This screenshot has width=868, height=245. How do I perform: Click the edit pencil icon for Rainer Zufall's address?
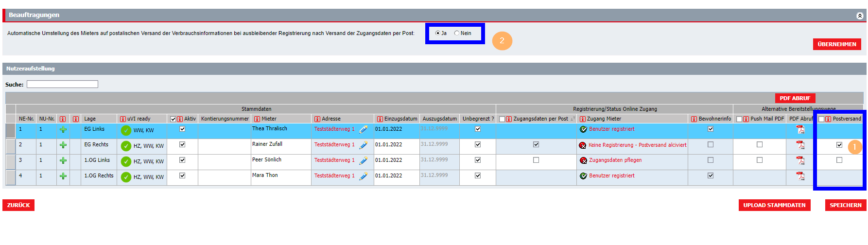click(x=363, y=145)
